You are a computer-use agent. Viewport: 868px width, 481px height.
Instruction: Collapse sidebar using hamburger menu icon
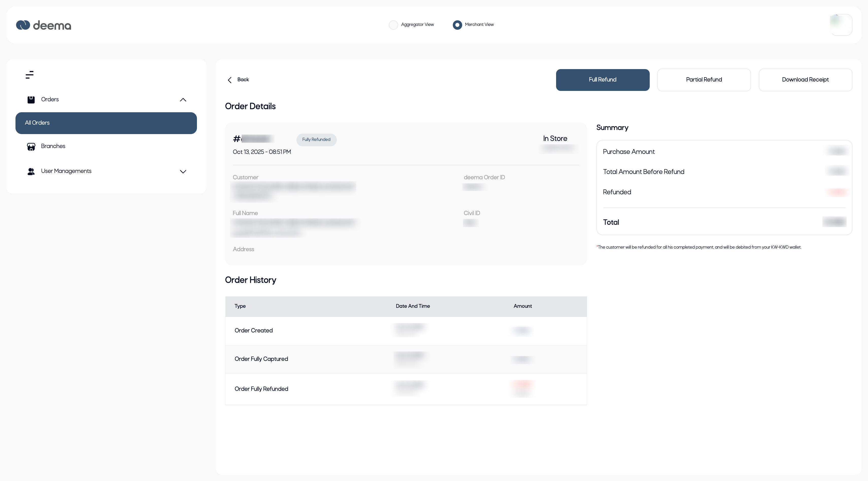tap(30, 75)
